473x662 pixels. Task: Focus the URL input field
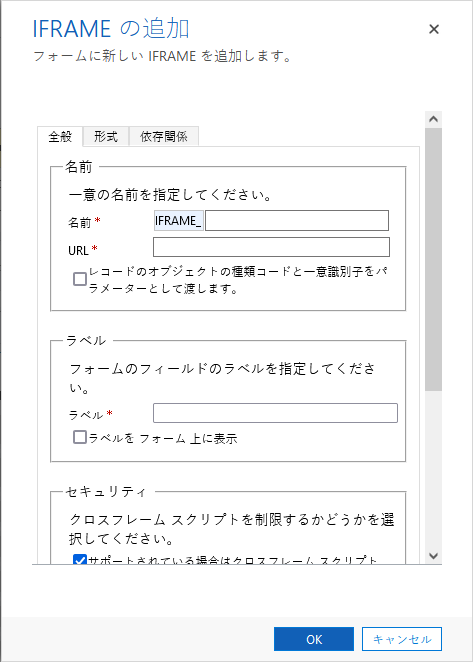pos(271,247)
